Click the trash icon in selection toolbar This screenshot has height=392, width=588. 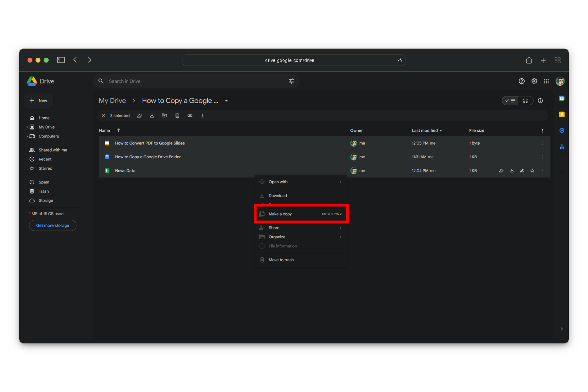coord(177,115)
